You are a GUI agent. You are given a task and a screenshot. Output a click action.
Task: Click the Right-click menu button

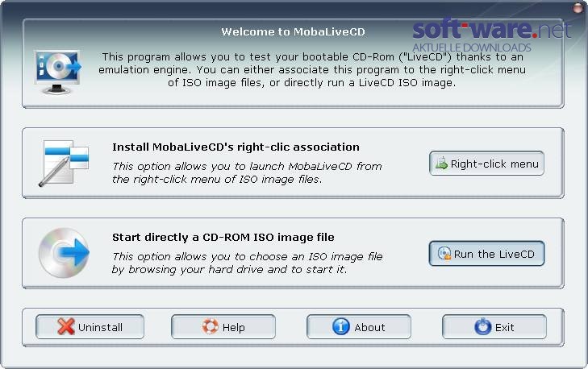[x=486, y=164]
